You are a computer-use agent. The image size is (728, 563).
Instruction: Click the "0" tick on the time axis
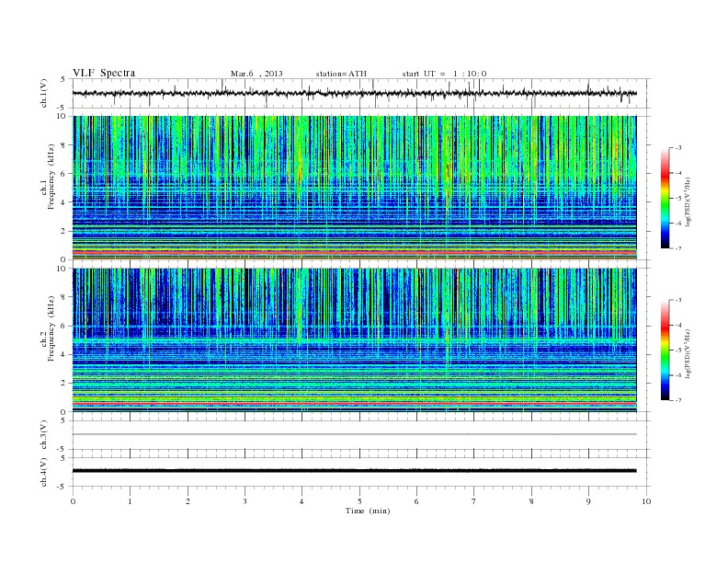(x=73, y=501)
